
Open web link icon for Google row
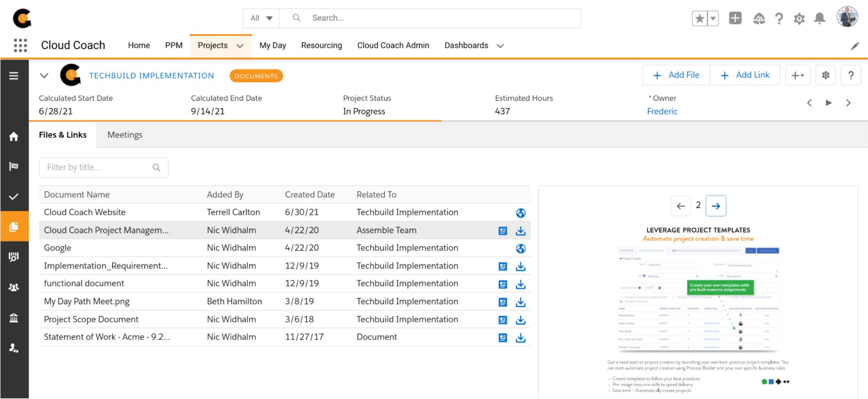(x=521, y=249)
